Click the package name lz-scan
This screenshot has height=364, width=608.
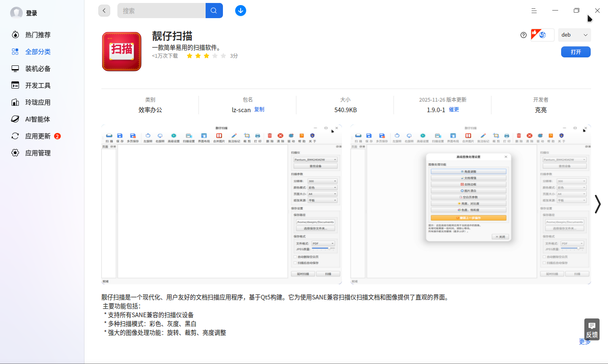(x=241, y=110)
